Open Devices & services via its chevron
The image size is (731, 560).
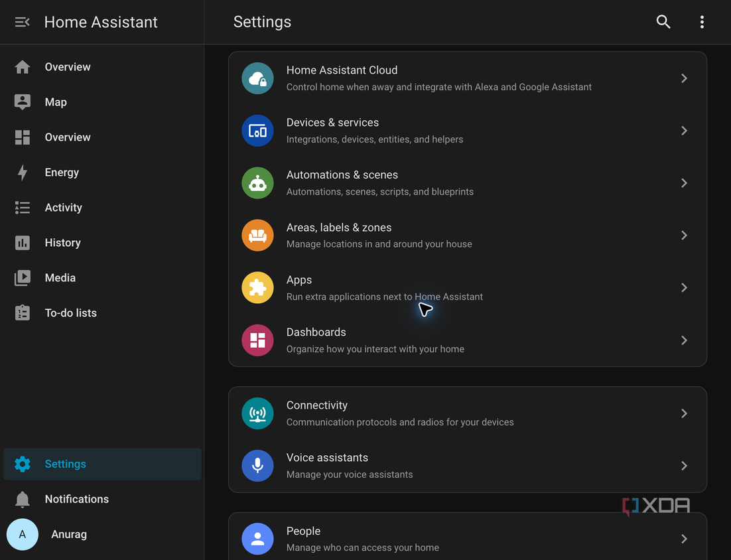[684, 131]
